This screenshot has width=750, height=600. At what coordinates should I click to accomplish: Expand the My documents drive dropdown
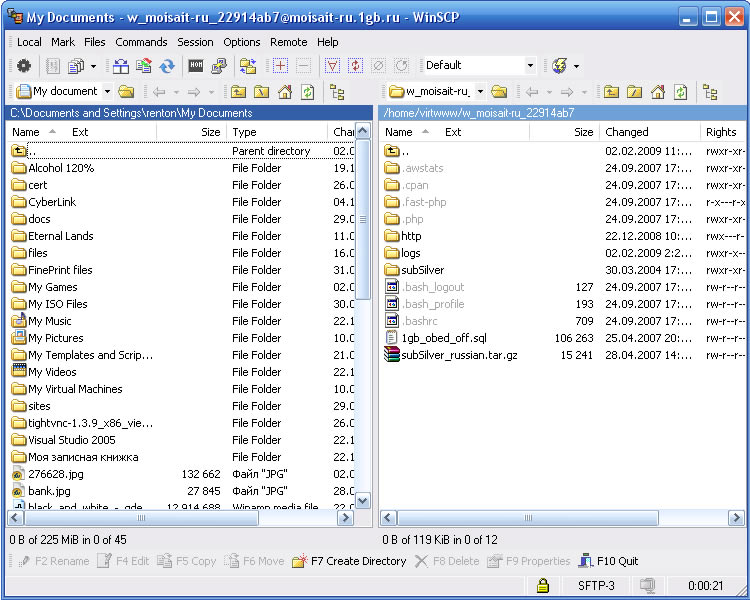click(x=107, y=92)
